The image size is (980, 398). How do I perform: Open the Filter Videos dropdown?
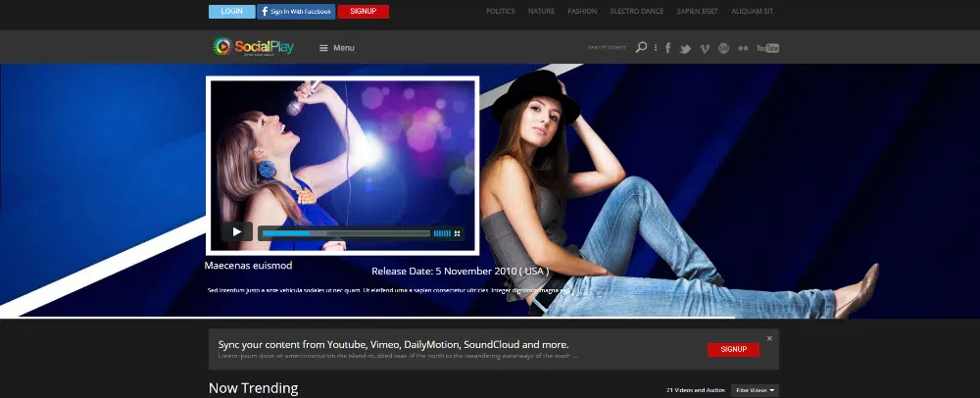[755, 390]
